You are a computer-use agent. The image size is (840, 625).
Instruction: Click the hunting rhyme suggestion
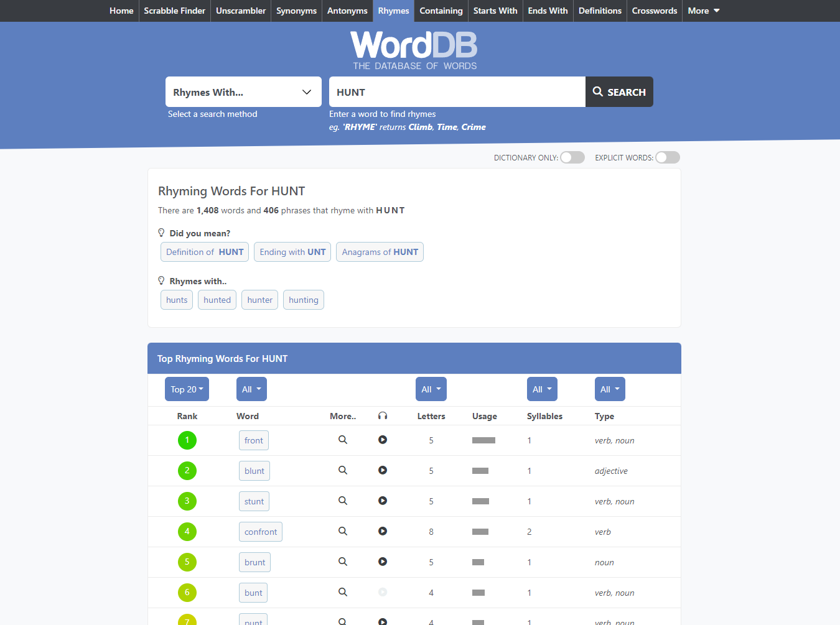(x=304, y=300)
